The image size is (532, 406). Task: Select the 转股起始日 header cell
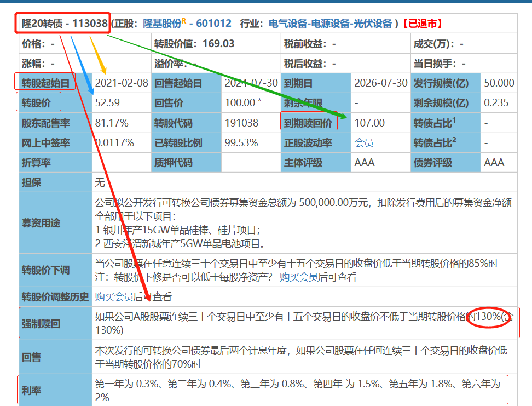(56, 83)
